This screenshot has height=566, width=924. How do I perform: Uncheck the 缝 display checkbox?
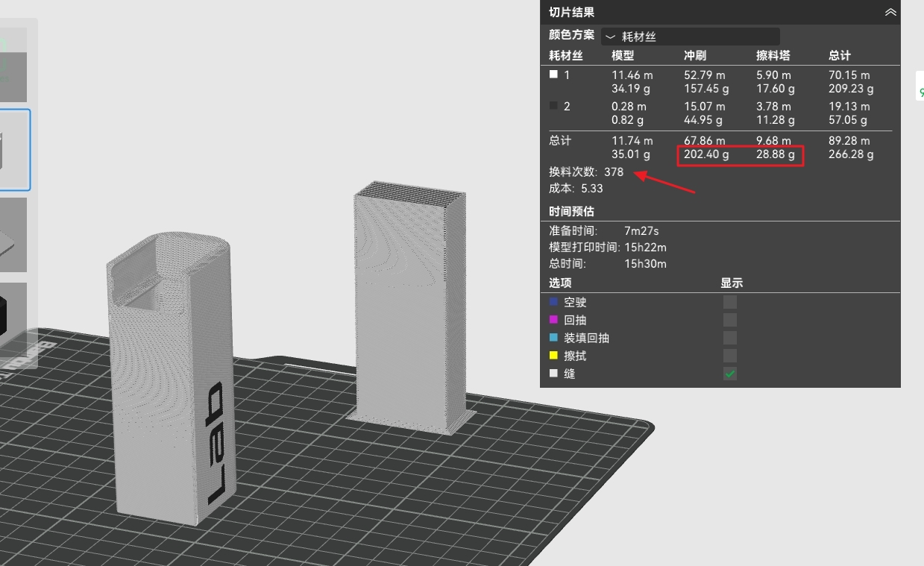(x=730, y=374)
